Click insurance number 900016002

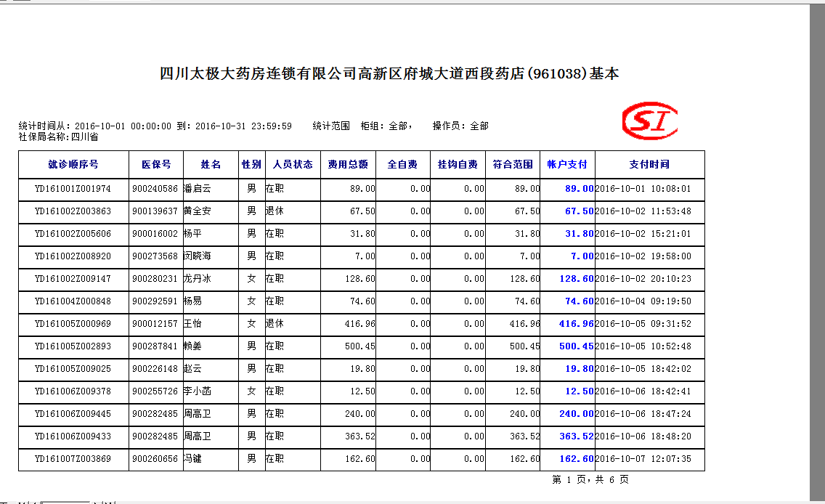(155, 234)
